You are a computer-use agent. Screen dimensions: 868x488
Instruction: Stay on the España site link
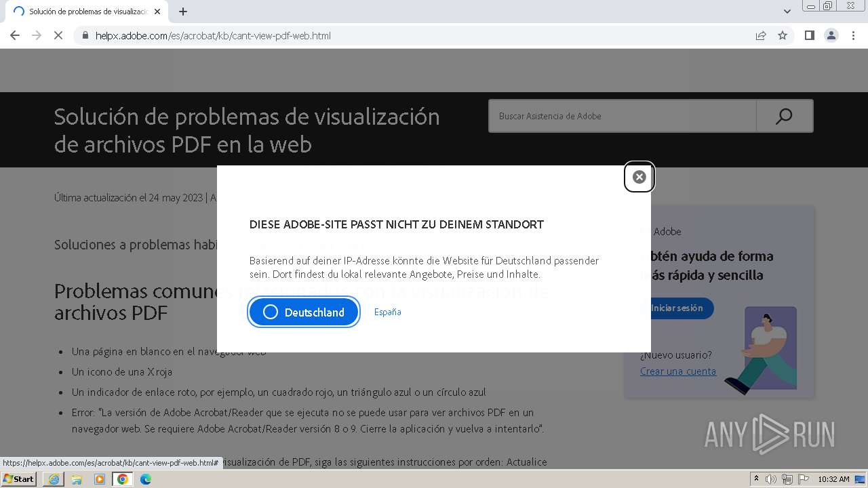pyautogui.click(x=388, y=312)
